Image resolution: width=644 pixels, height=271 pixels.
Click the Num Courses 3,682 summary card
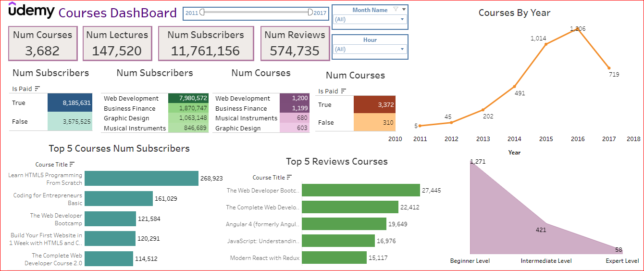pos(42,43)
